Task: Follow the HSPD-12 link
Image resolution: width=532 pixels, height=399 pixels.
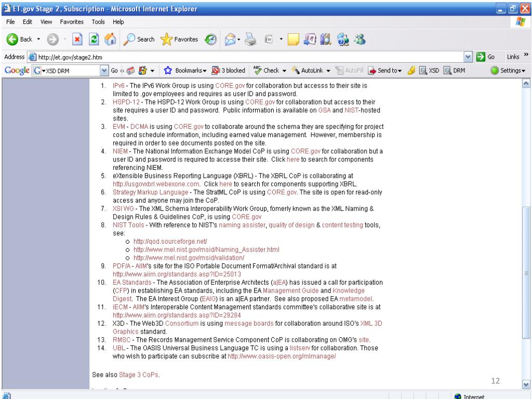Action: pos(126,102)
